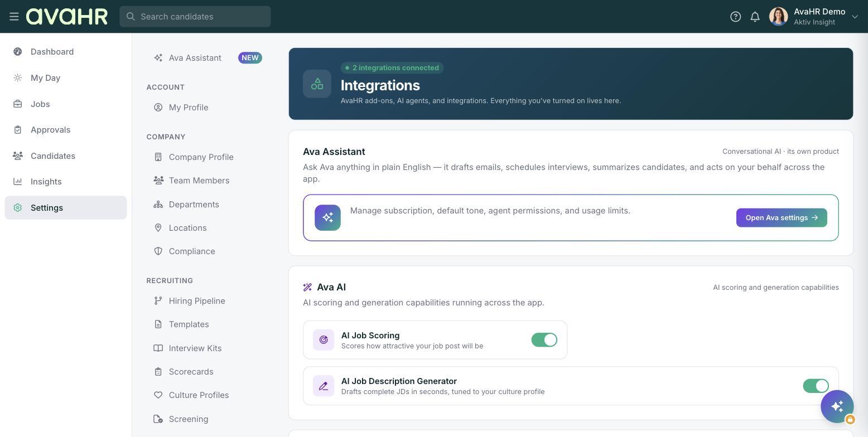The image size is (868, 437).
Task: Click the Templates document icon
Action: click(158, 324)
